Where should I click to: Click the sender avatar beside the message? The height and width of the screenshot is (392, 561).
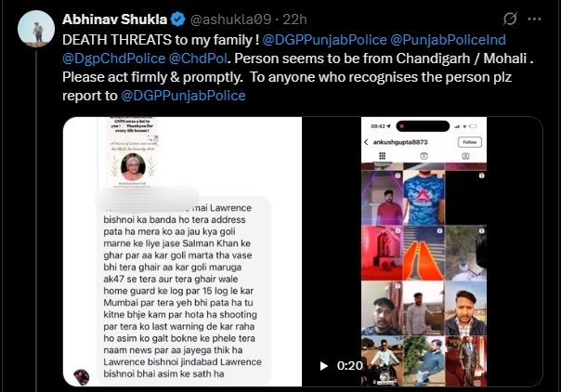point(82,377)
